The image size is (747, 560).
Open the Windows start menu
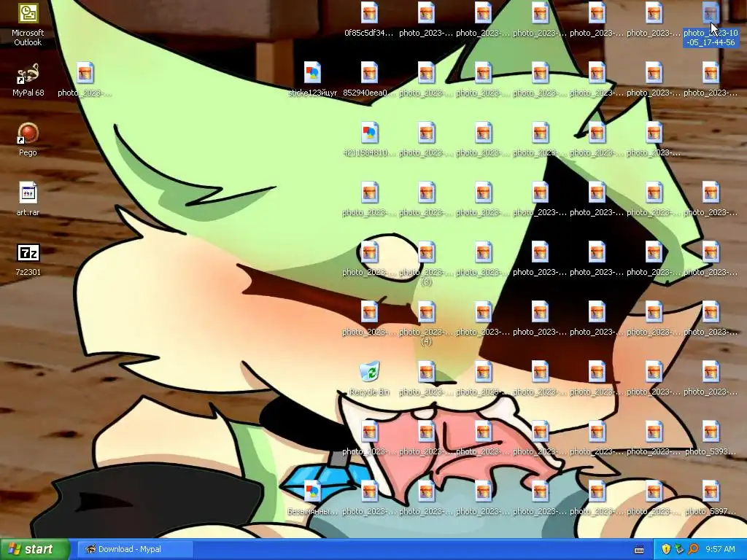(x=35, y=549)
